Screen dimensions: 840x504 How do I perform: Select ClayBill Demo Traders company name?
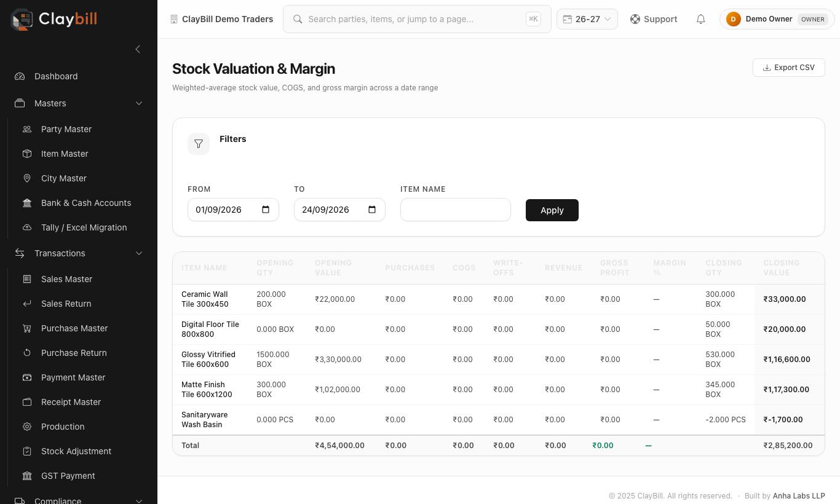click(228, 19)
